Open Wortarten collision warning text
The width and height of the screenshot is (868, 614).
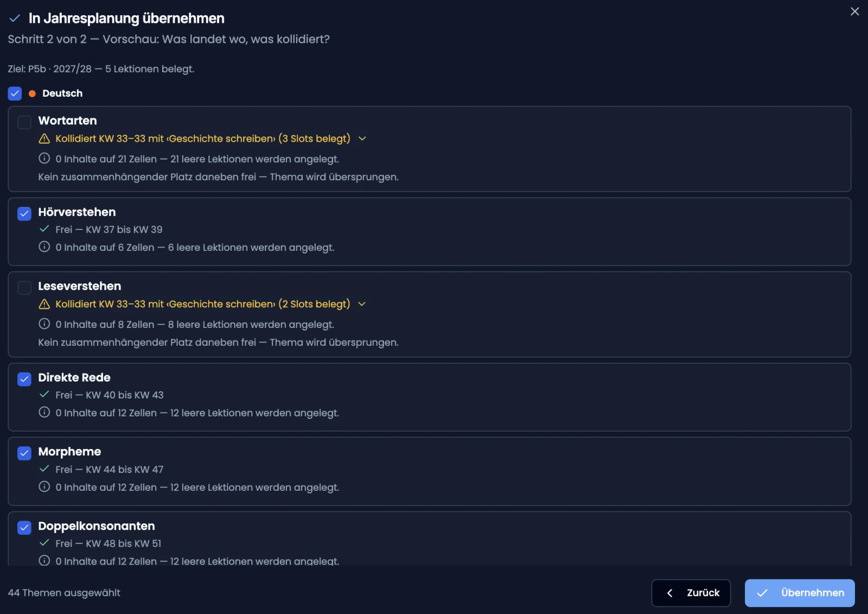(203, 139)
